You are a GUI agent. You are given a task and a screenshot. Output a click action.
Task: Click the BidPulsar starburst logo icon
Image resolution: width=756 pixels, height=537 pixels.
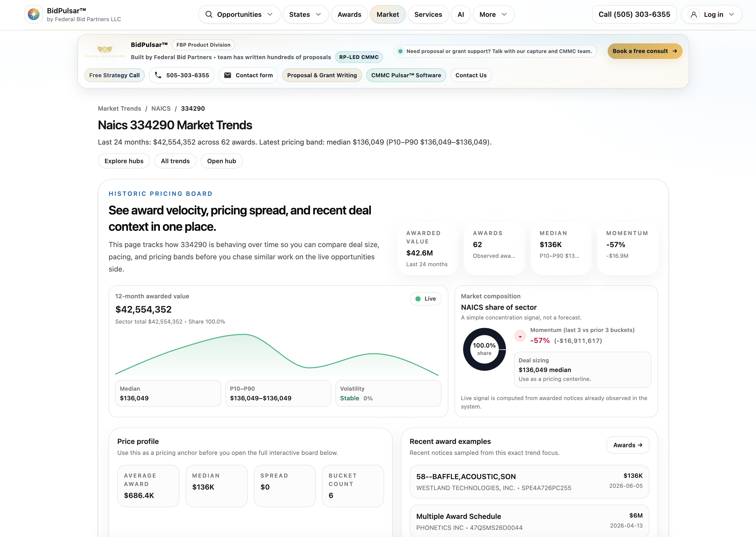coord(33,14)
